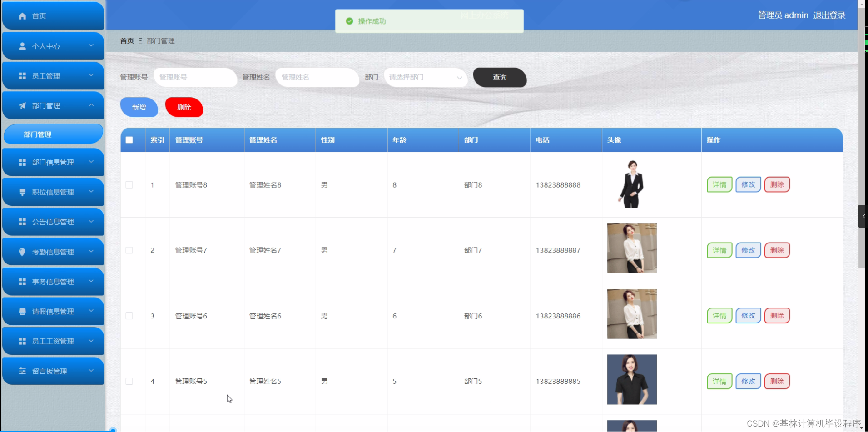Open 请假信息管理 via its chat icon

22,311
